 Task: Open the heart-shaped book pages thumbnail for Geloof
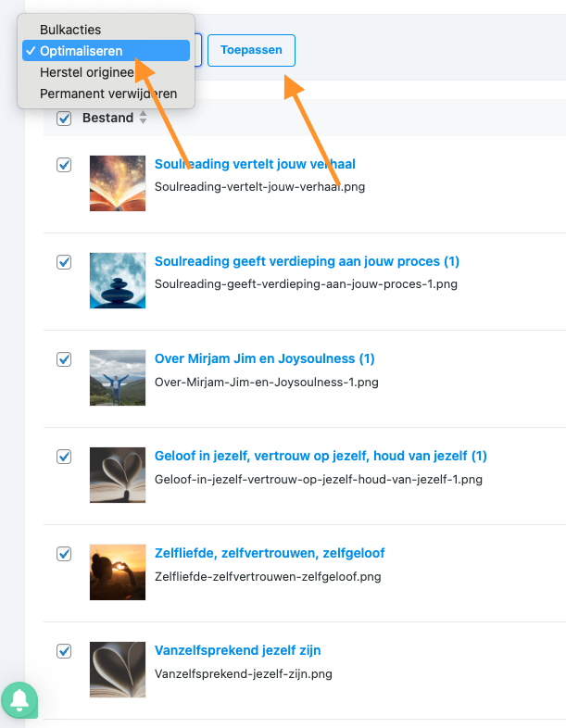(x=118, y=475)
